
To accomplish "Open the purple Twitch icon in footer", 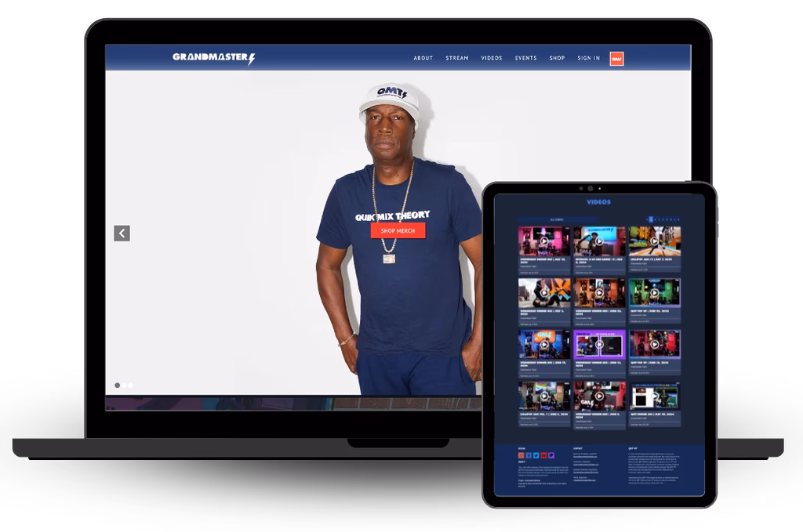I will point(551,455).
